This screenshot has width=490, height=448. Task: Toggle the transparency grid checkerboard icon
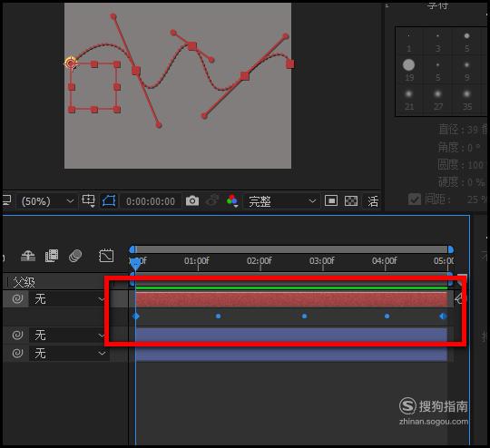[x=351, y=201]
